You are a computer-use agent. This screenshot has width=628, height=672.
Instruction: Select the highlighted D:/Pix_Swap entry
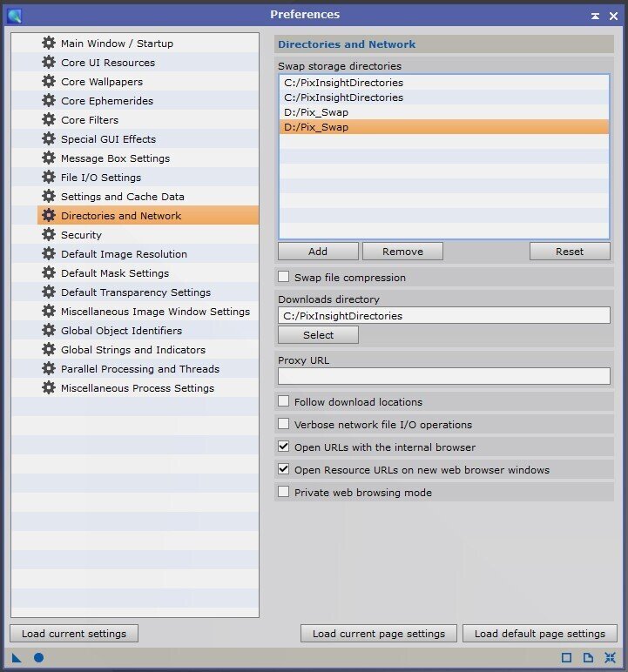click(x=444, y=127)
